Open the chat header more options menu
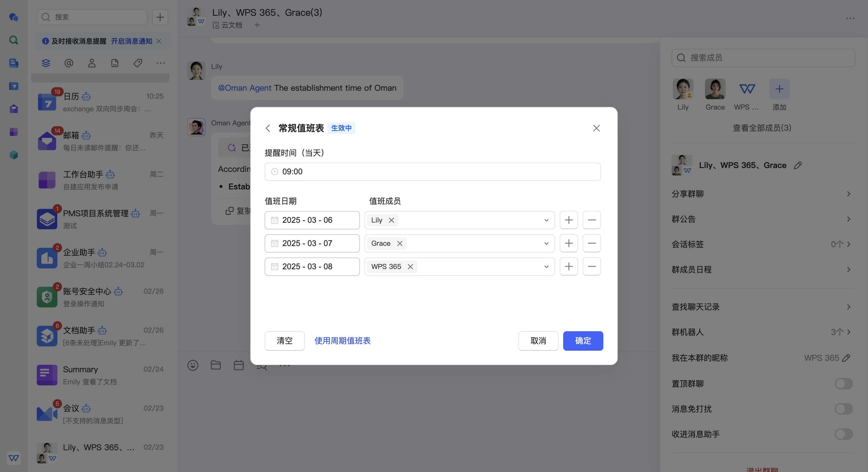This screenshot has width=868, height=472. point(850,19)
